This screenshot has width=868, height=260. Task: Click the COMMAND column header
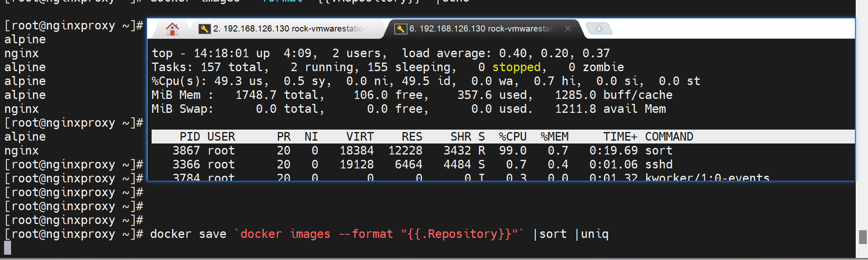pos(669,137)
